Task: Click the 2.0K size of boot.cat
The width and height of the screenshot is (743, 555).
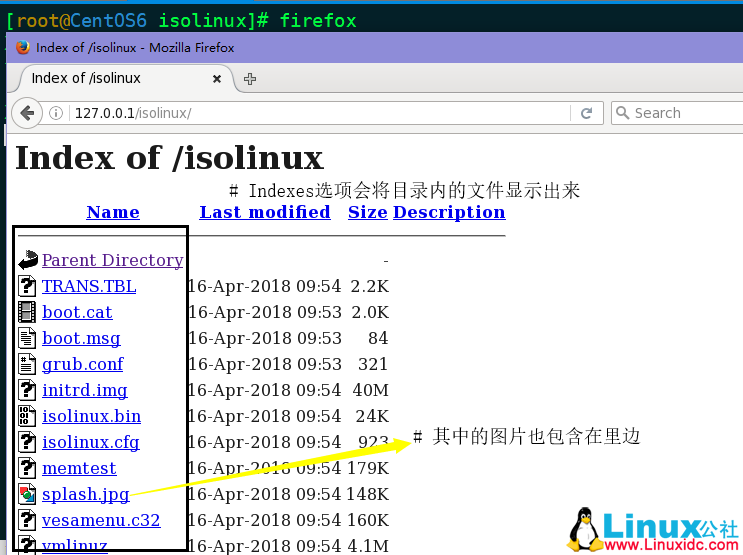Action: coord(370,312)
